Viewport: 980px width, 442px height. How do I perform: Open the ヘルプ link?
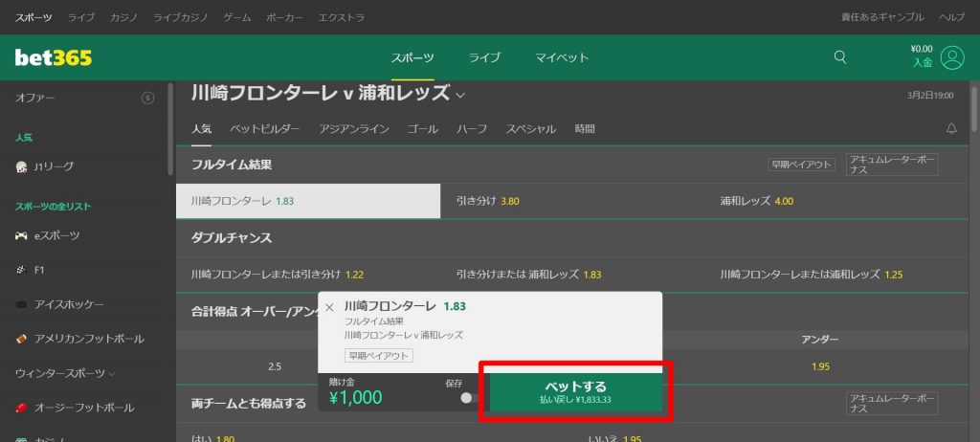click(952, 17)
